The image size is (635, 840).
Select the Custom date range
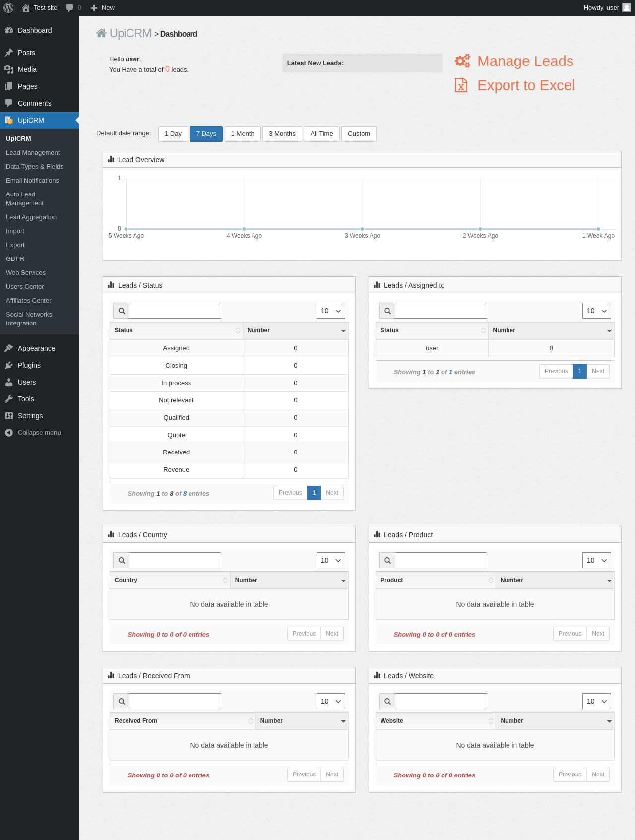click(x=359, y=134)
